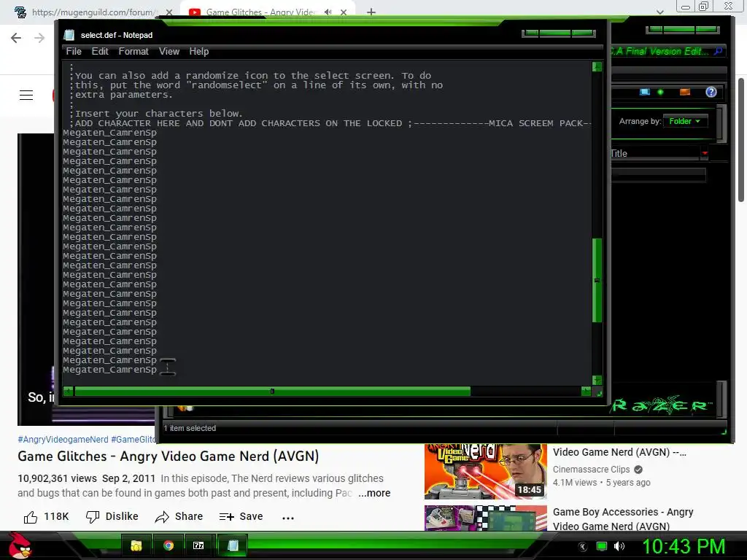747x560 pixels.
Task: Open the three-dot more actions menu
Action: [x=287, y=518]
